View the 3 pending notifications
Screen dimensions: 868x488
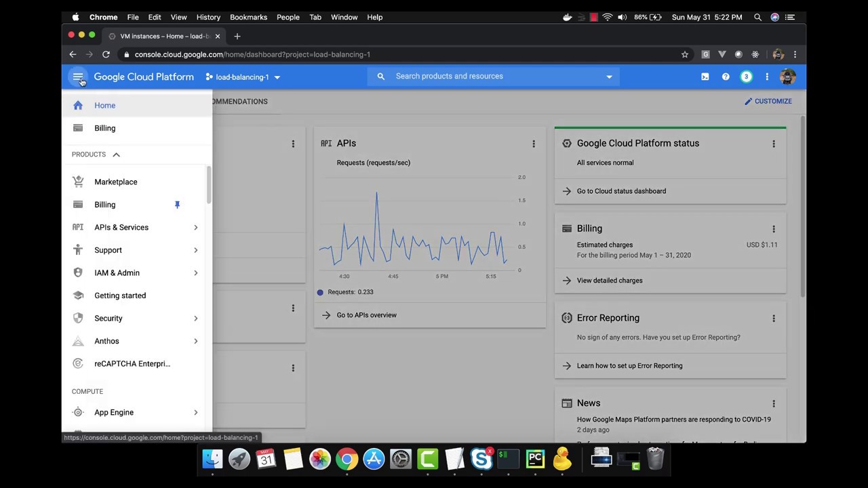[746, 77]
